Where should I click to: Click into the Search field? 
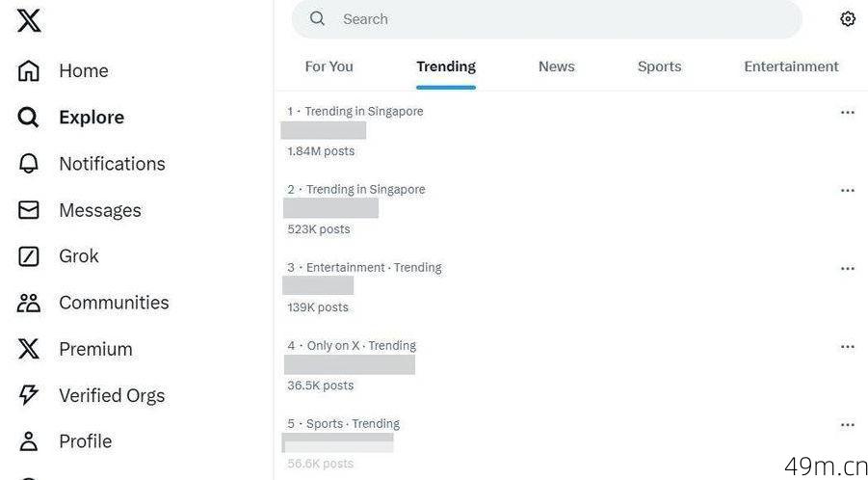546,19
